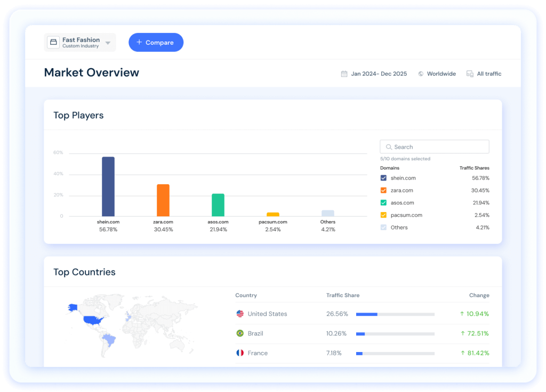Click the United States country name
The image size is (546, 392).
(x=268, y=314)
